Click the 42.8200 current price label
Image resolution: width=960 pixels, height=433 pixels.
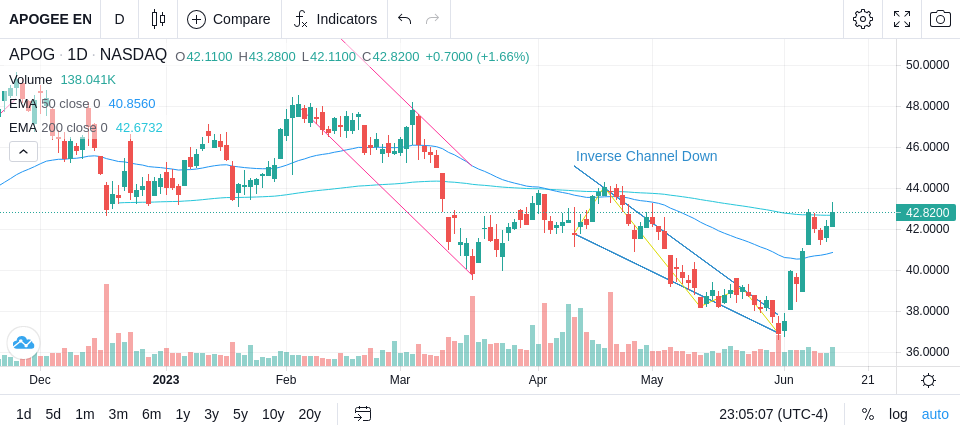click(x=925, y=213)
